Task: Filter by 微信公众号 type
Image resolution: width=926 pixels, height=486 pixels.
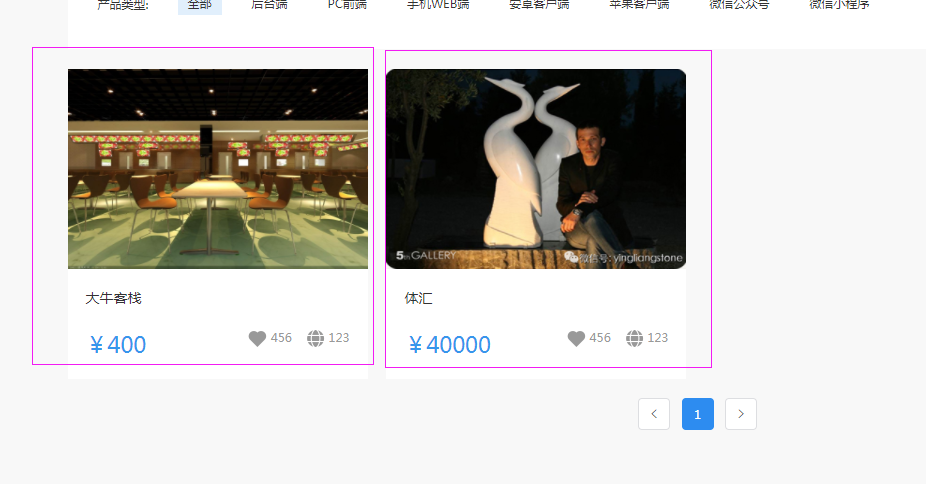Action: 739,5
